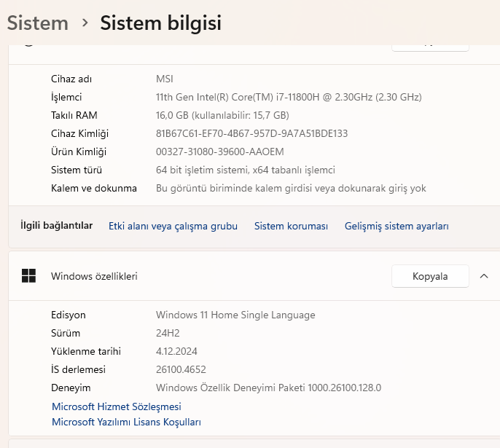
Task: Select the Cihaz Kimliği value 81B67C61-EF70...
Action: pyautogui.click(x=251, y=133)
